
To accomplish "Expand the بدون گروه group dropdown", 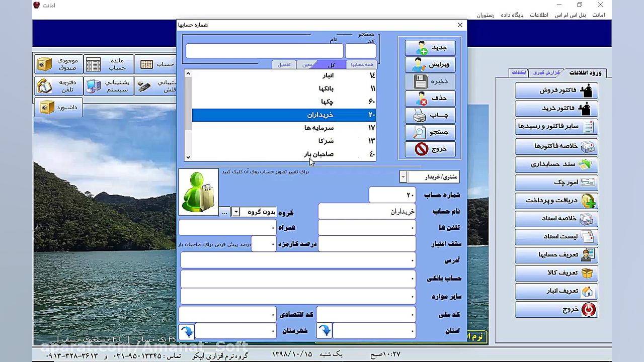I will (x=235, y=212).
